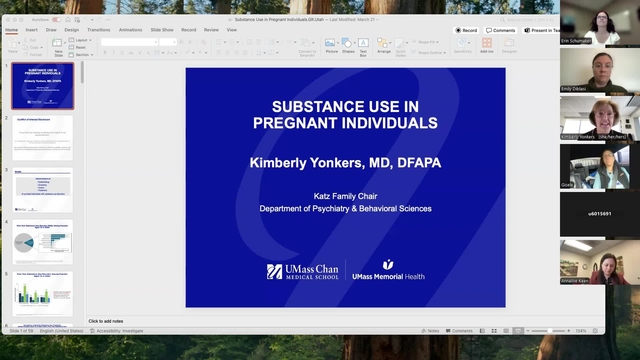Click 'English (United States)' in status bar
The height and width of the screenshot is (360, 640).
coord(62,331)
